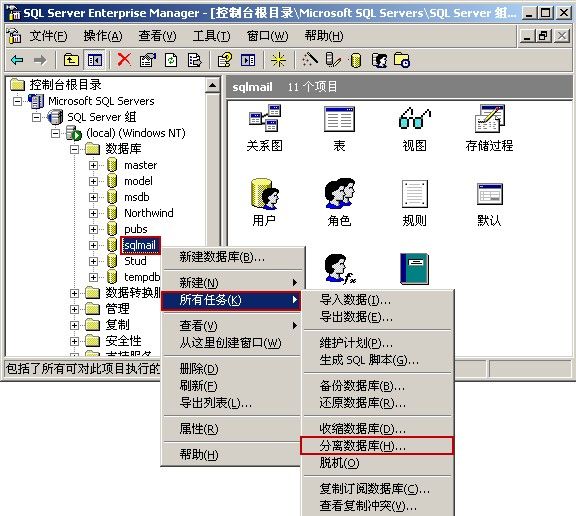Click the Export list toolbar icon
576x516 pixels.
(194, 60)
